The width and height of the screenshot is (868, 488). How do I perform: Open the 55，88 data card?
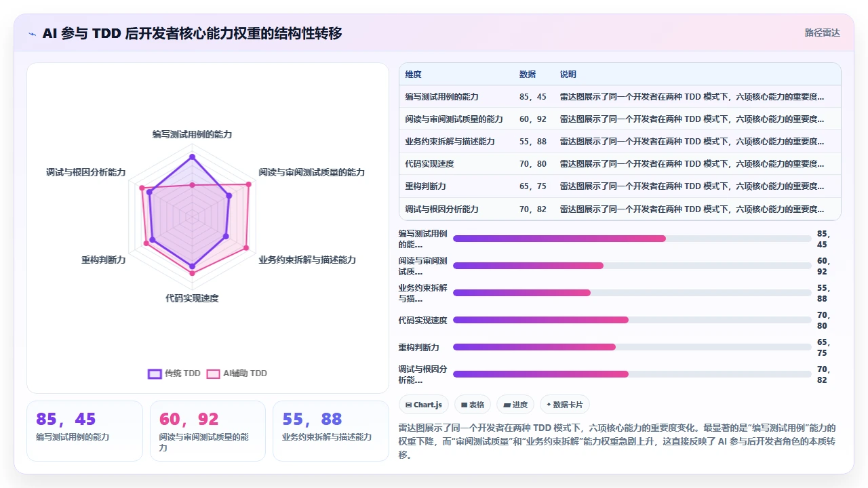tap(331, 431)
